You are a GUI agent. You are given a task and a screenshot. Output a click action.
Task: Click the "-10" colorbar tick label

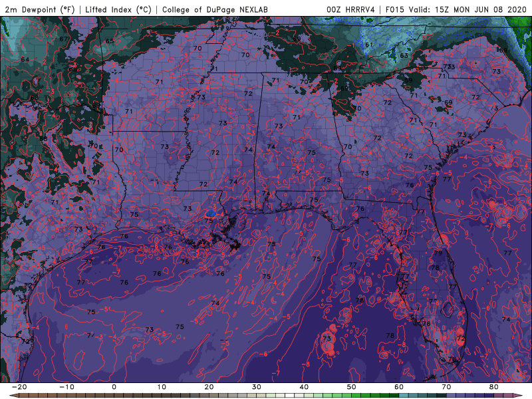(66, 387)
